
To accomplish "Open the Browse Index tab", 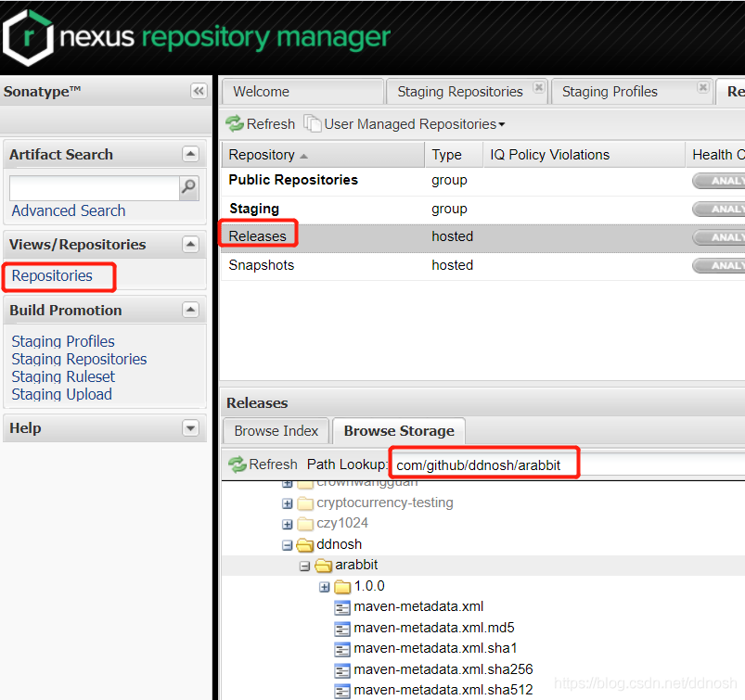I will (x=276, y=431).
